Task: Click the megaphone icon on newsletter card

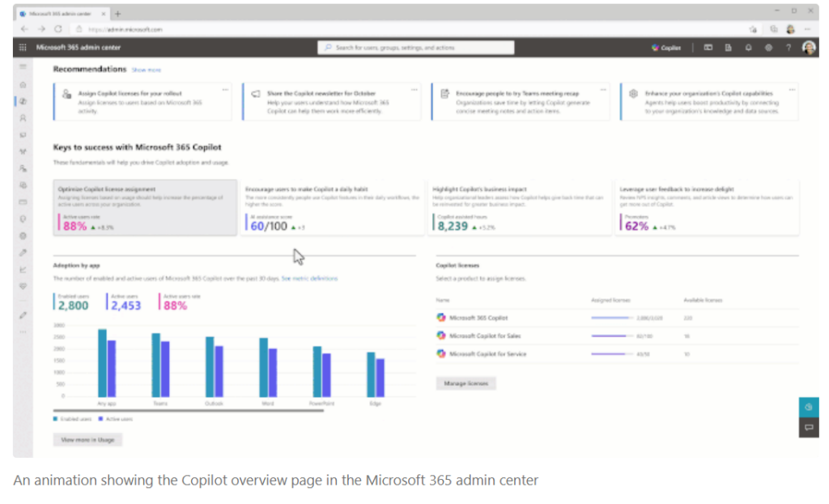Action: point(256,94)
